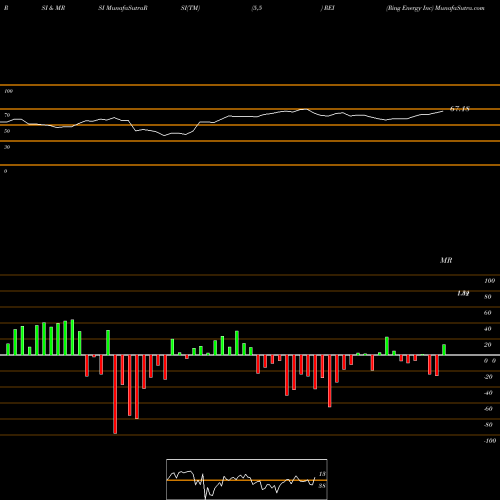Click the MR label above lower chart
The image size is (500, 500).
click(x=446, y=260)
